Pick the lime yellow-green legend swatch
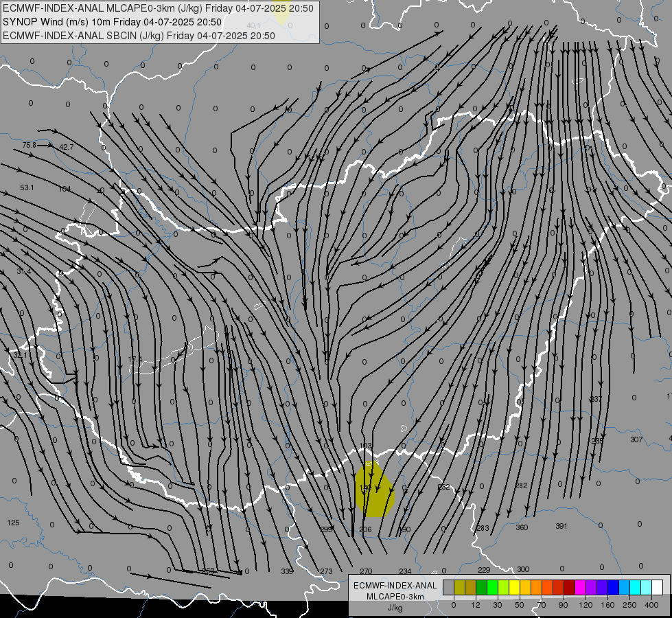672x618 pixels. 504,587
